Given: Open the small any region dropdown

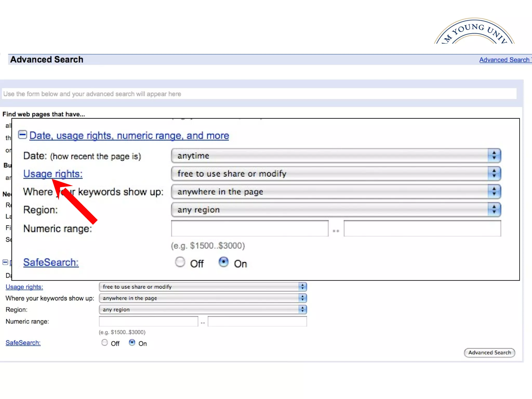Looking at the screenshot, I should [203, 309].
